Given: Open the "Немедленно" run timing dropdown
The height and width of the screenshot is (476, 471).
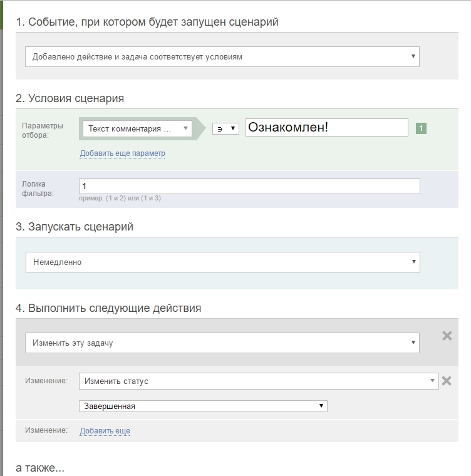Looking at the screenshot, I should coord(222,262).
